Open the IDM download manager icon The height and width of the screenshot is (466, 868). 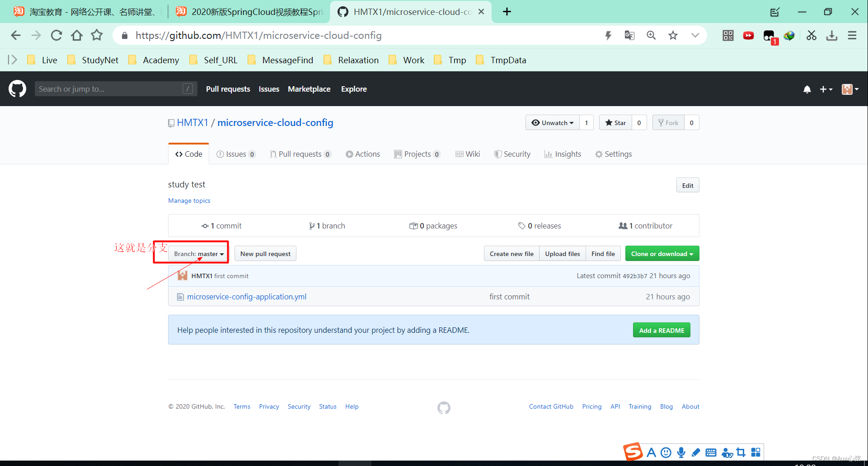click(789, 35)
